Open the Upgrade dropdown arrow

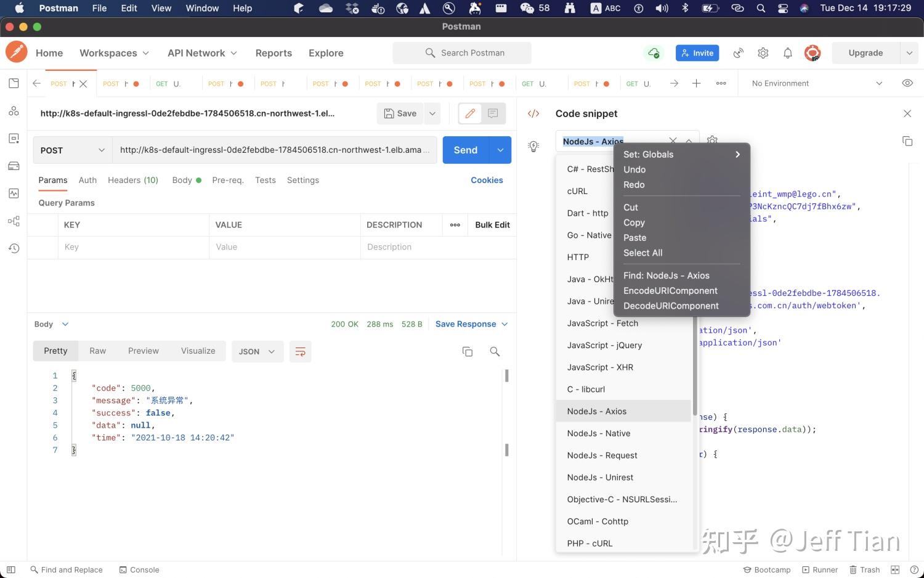(x=909, y=53)
